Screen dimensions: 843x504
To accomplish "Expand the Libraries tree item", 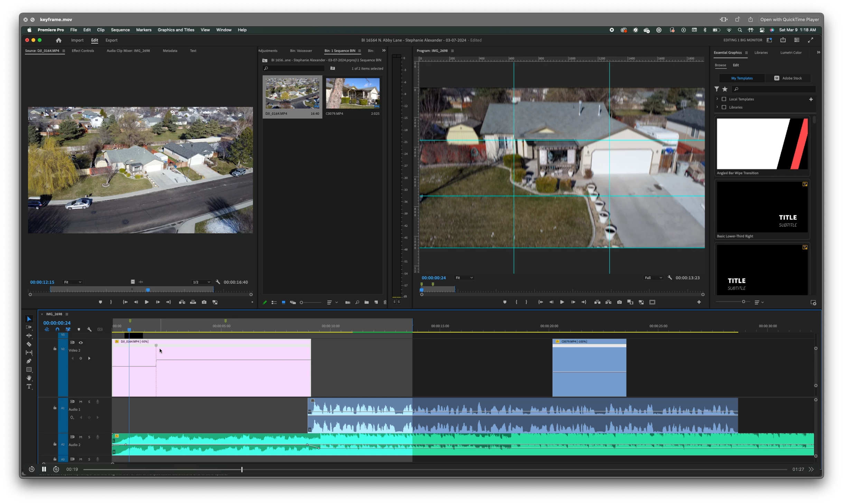I will click(x=717, y=107).
